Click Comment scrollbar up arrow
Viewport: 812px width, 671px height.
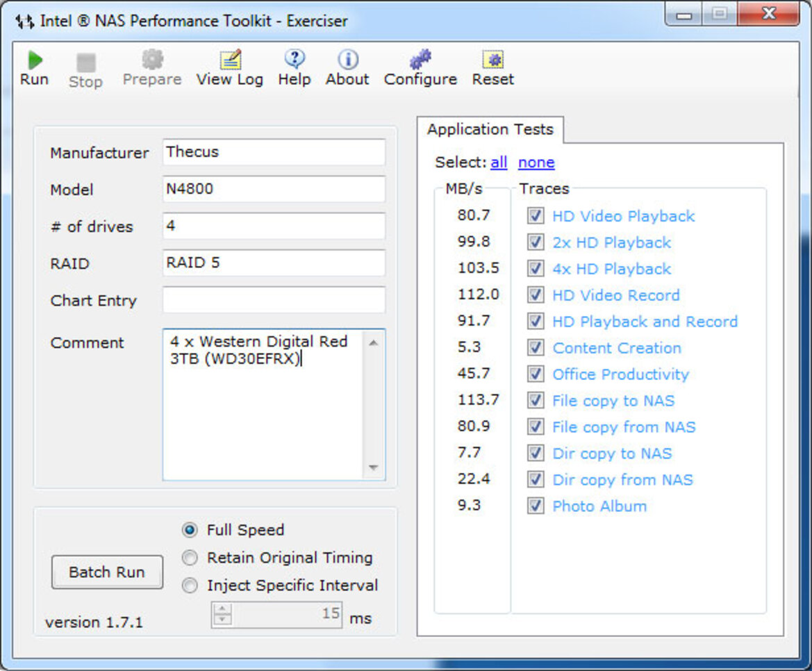pyautogui.click(x=374, y=342)
